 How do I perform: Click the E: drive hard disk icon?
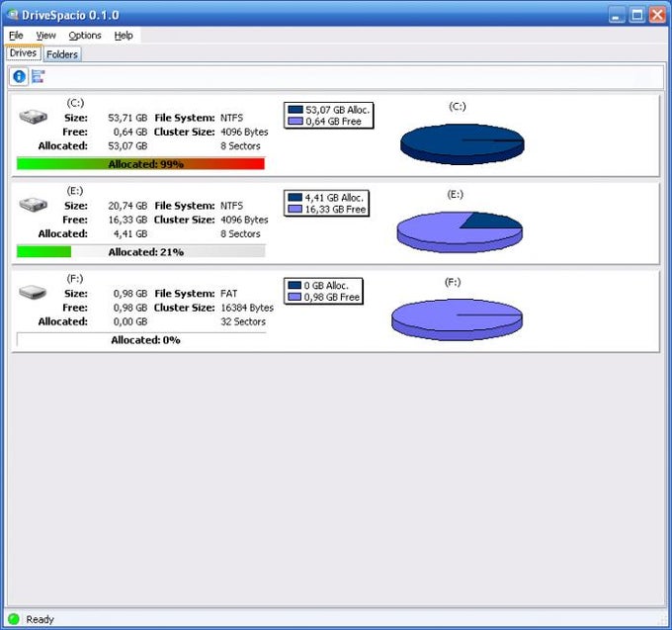[x=33, y=204]
